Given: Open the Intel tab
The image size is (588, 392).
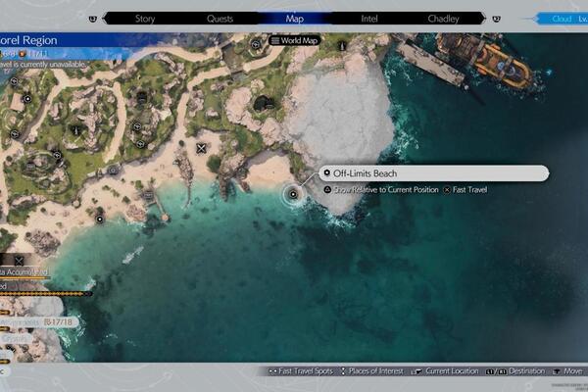Looking at the screenshot, I should (x=369, y=19).
